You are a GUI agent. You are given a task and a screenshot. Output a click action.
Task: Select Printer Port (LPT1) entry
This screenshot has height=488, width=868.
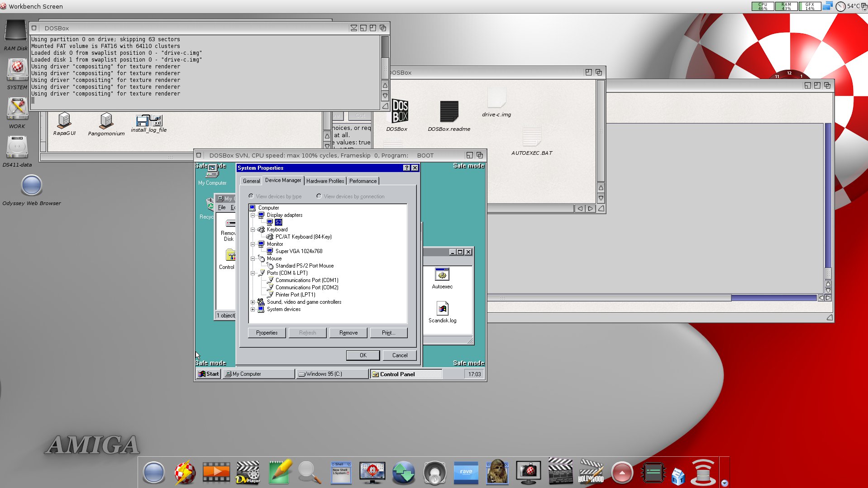(x=295, y=295)
